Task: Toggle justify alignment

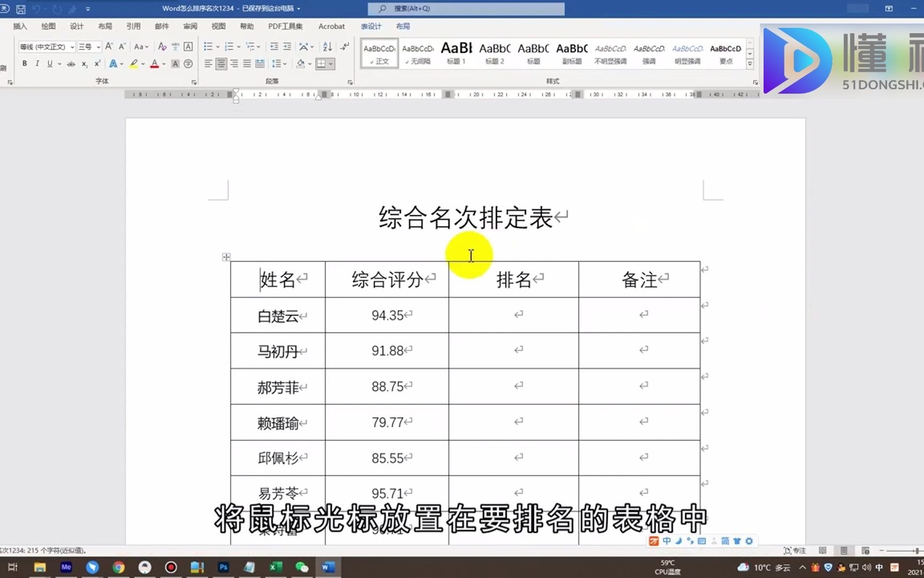Action: (247, 64)
